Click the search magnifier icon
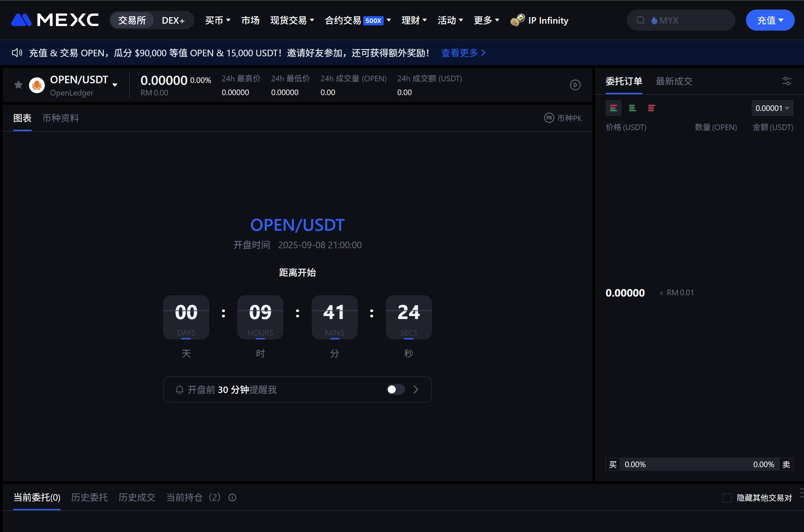804x532 pixels. point(640,20)
